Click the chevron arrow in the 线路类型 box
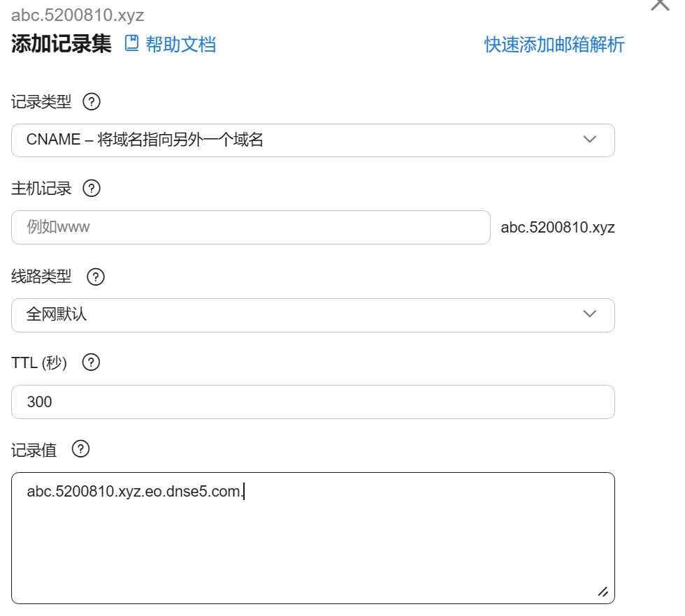Screen dimensions: 685x616 tap(589, 314)
